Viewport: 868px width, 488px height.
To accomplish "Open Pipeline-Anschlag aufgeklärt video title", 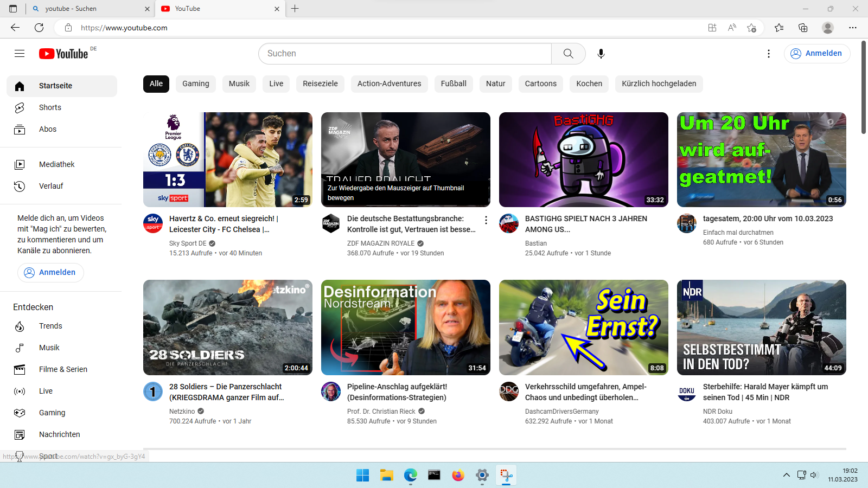I will (x=397, y=392).
